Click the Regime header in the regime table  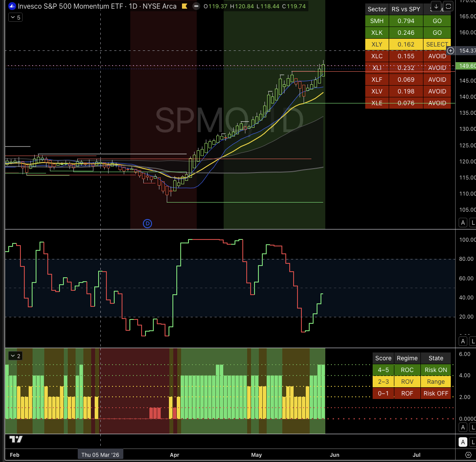pos(407,358)
